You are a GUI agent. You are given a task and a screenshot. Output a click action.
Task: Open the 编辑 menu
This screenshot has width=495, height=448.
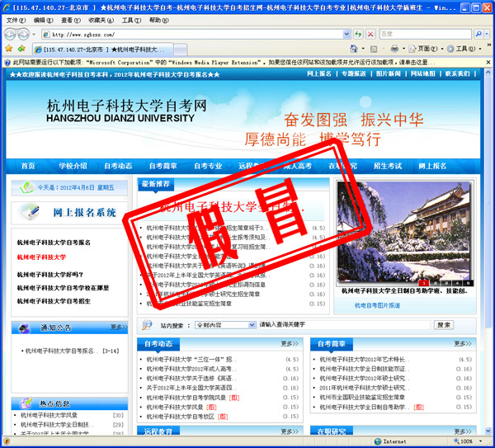[x=43, y=20]
